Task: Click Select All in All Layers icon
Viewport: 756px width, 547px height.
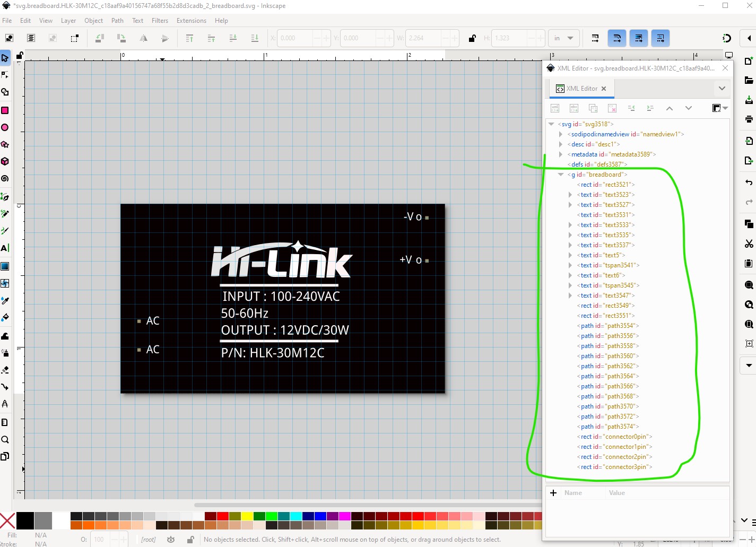Action: click(31, 38)
